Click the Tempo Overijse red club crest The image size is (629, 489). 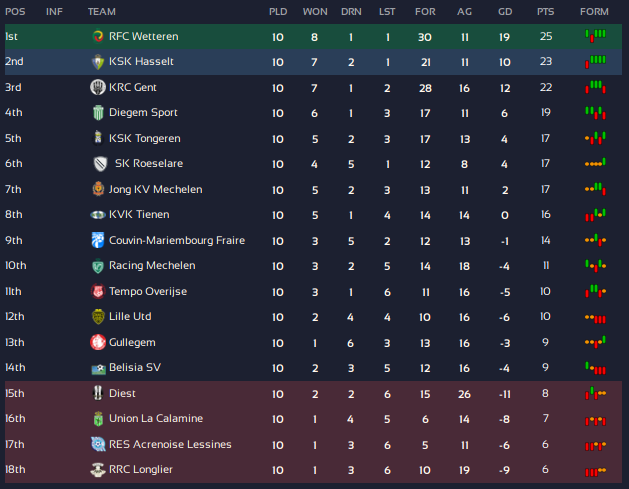tap(97, 292)
